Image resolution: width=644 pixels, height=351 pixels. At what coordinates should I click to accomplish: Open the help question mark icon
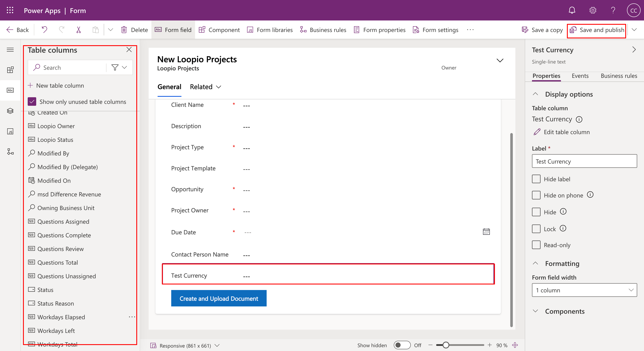point(613,10)
